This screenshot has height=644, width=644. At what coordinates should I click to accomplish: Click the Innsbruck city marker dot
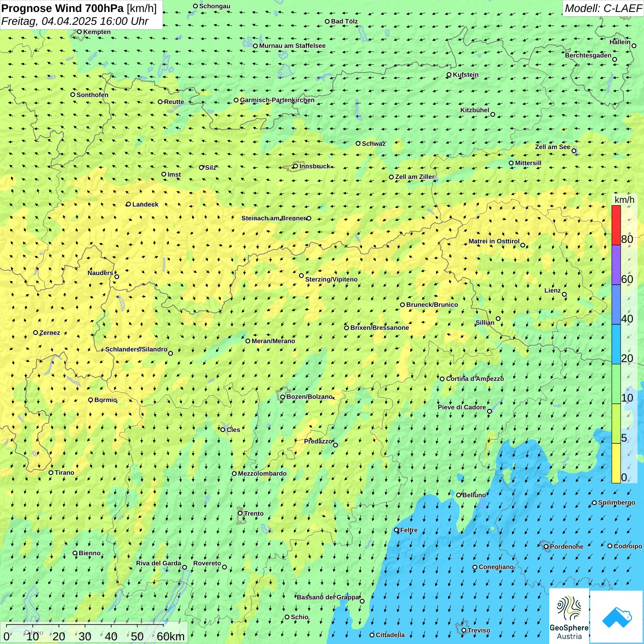click(x=295, y=166)
